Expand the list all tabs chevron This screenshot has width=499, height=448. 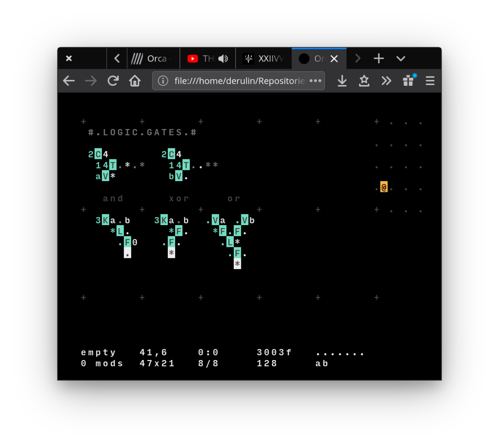click(401, 58)
